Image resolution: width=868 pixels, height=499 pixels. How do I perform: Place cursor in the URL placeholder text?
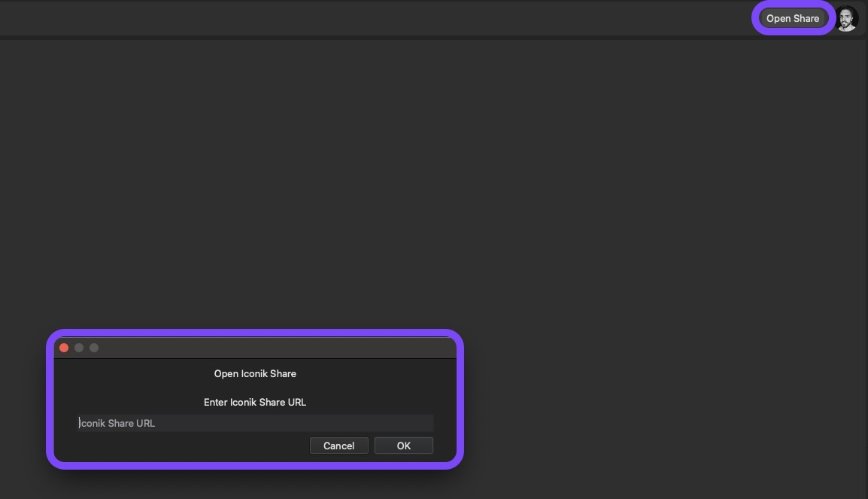(117, 423)
